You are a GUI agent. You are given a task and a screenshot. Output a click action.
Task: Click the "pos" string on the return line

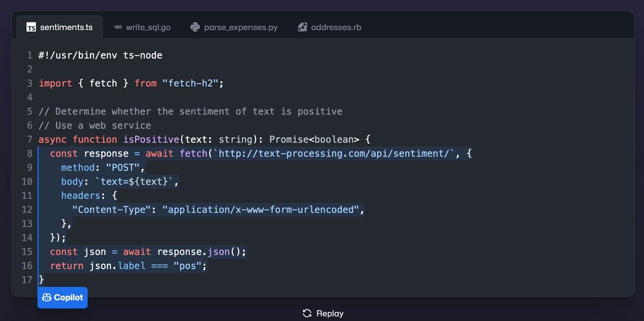pyautogui.click(x=187, y=266)
